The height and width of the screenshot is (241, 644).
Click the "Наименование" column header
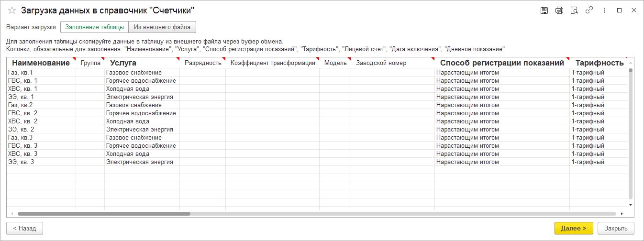[41, 63]
